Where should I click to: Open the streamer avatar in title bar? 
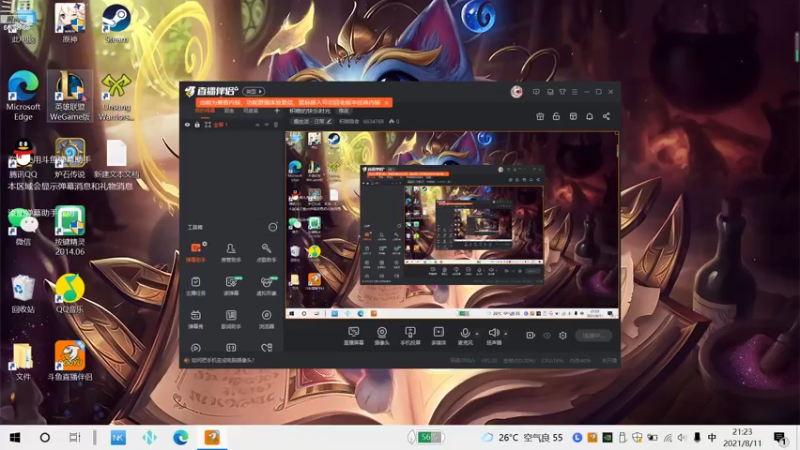point(516,92)
